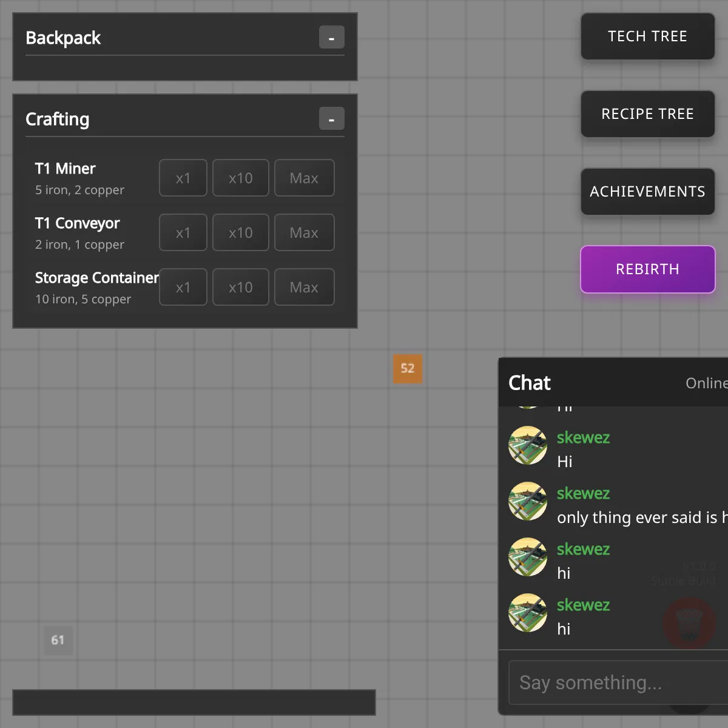
Task: Click the red trash bin icon
Action: click(x=689, y=624)
